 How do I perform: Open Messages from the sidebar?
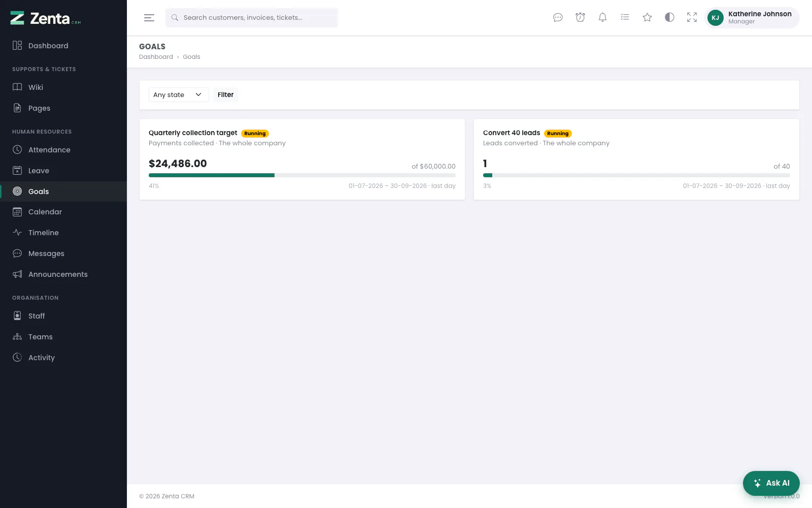click(63, 253)
